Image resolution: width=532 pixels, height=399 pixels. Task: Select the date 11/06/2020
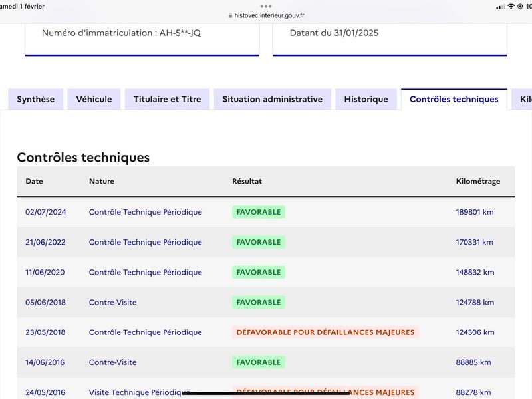(45, 273)
